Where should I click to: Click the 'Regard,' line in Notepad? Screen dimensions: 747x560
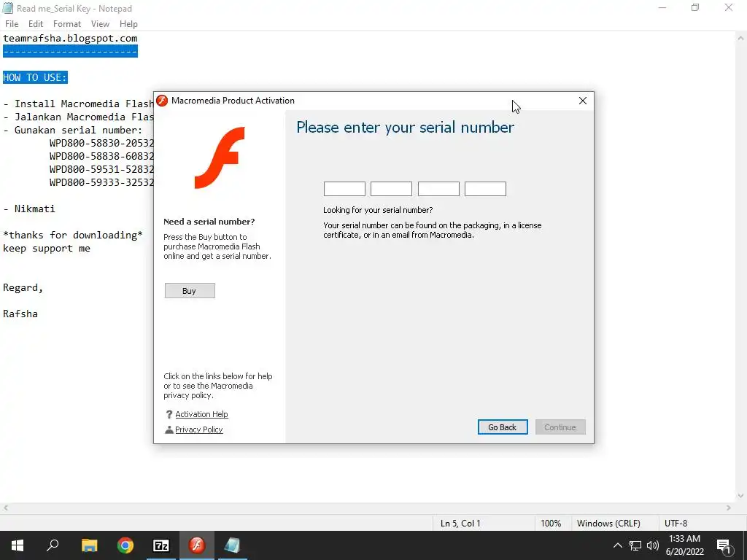point(23,287)
